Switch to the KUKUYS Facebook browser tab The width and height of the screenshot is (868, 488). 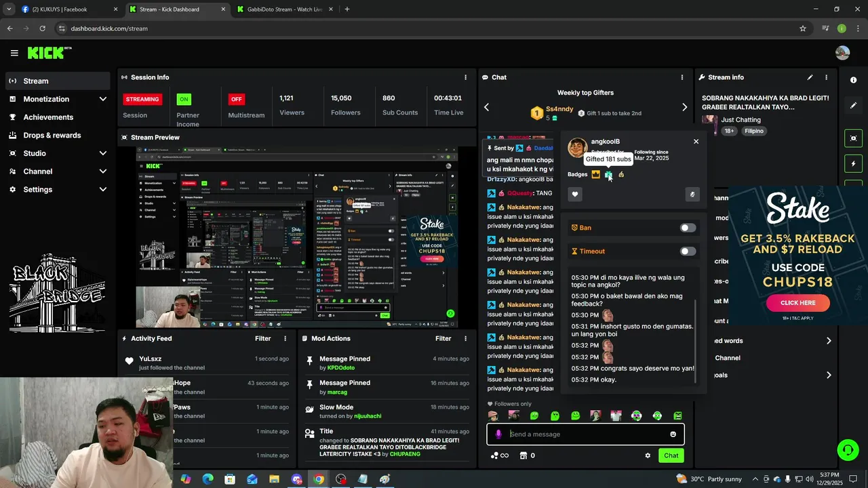(x=68, y=9)
